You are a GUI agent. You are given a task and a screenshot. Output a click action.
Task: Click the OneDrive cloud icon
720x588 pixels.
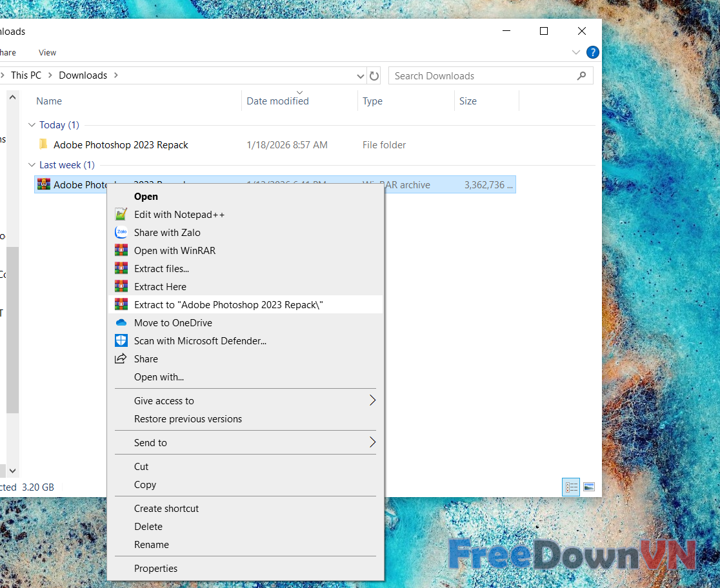click(x=121, y=322)
